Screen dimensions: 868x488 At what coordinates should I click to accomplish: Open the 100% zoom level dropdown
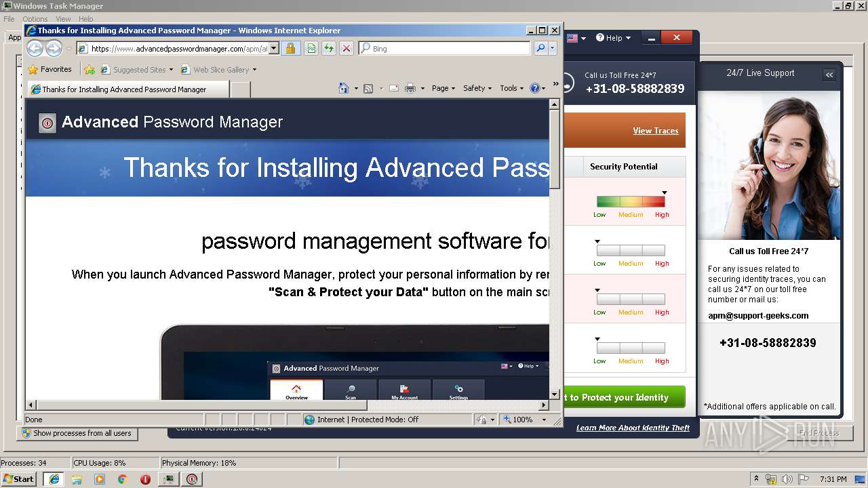tap(544, 420)
